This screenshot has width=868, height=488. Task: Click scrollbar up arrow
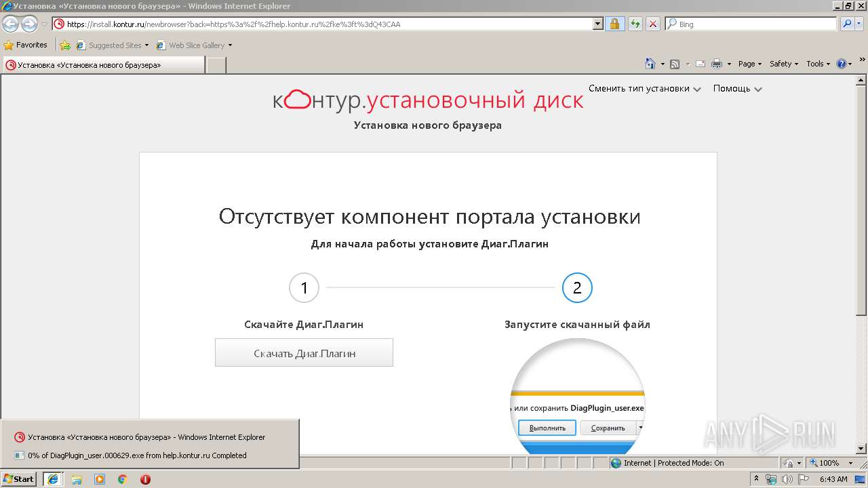click(861, 80)
